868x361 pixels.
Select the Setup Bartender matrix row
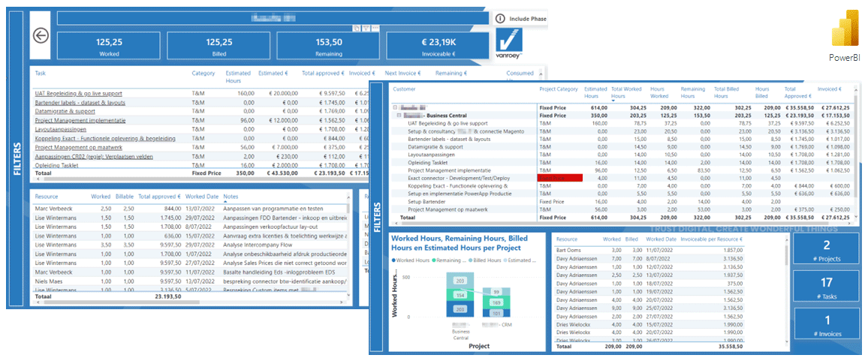[x=622, y=202]
